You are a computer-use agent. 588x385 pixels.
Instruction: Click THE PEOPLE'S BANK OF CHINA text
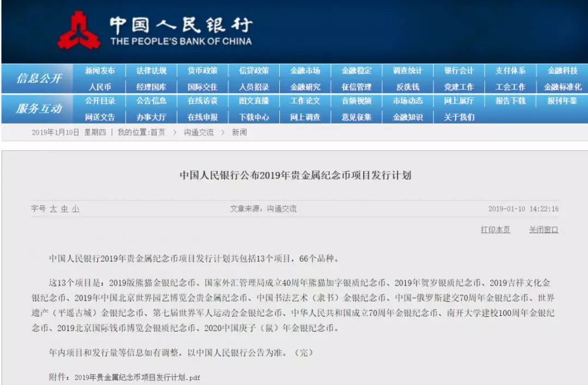pos(181,41)
